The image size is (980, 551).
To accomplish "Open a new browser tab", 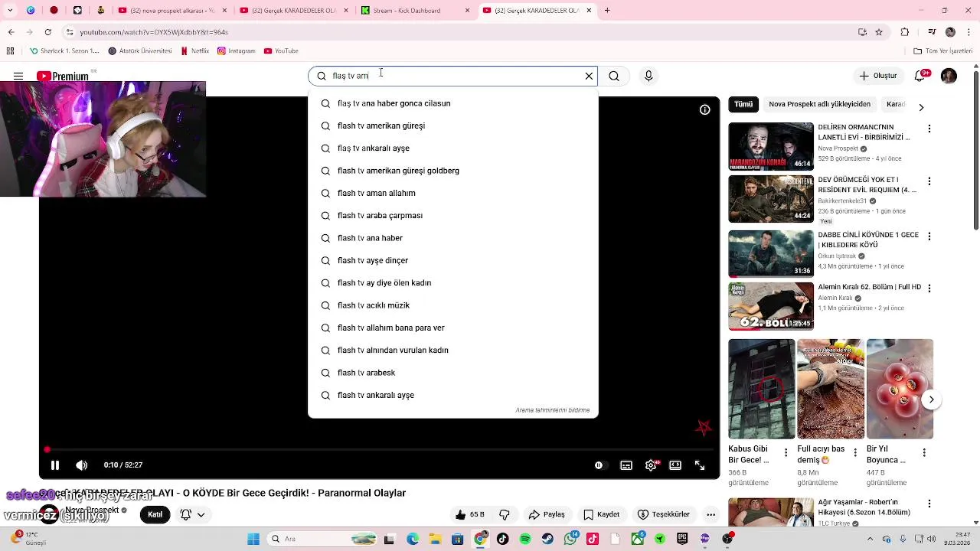I will (x=607, y=11).
